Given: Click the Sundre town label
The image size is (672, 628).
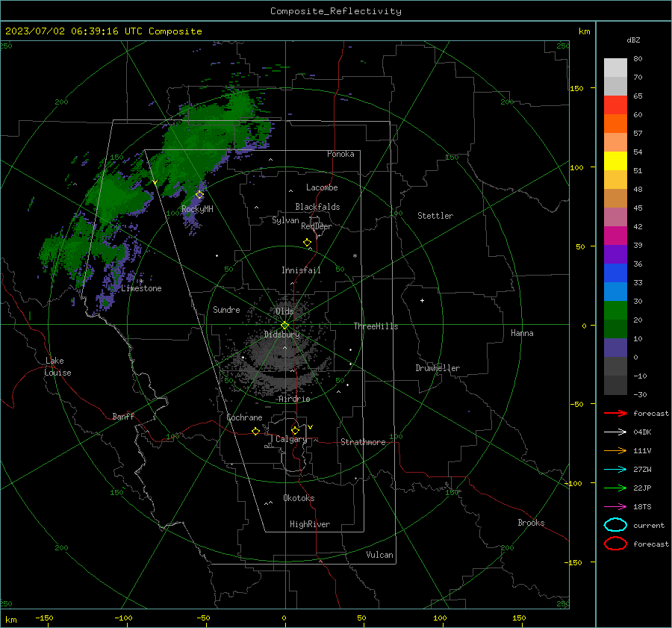Looking at the screenshot, I should click(x=226, y=309).
